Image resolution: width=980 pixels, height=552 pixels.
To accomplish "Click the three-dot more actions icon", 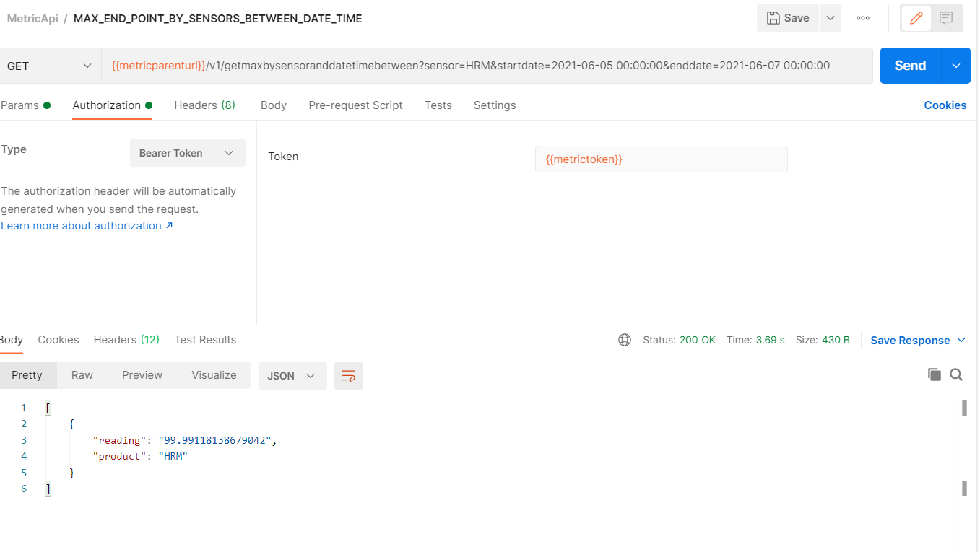I will 862,17.
